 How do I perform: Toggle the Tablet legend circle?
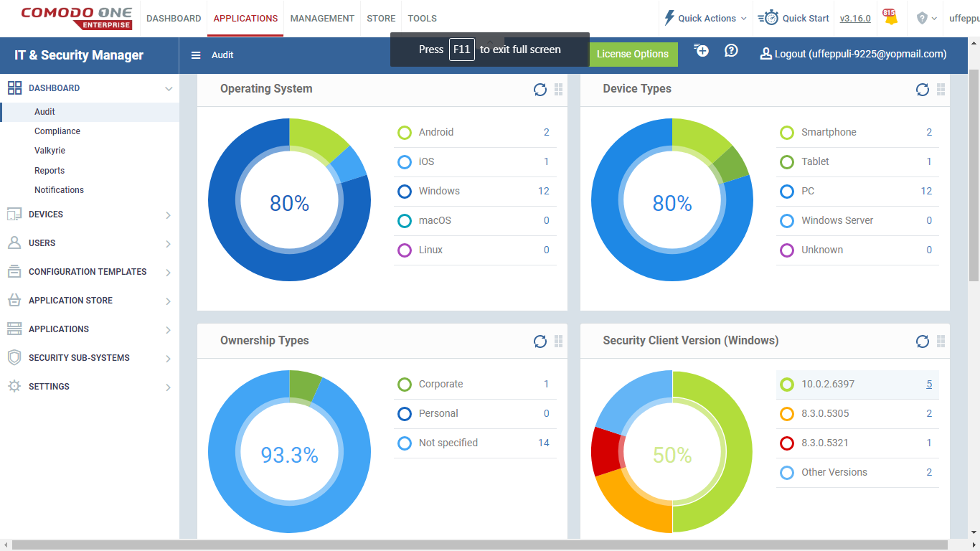[x=787, y=162]
